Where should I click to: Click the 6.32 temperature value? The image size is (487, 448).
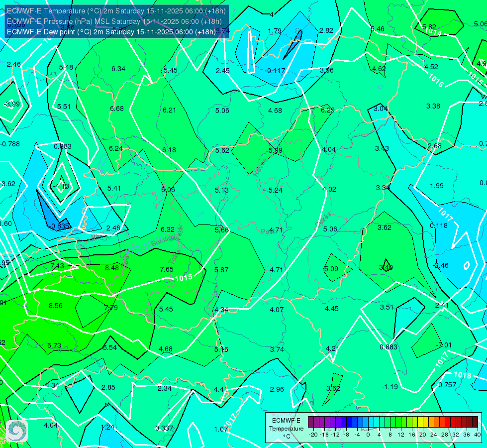[168, 229]
